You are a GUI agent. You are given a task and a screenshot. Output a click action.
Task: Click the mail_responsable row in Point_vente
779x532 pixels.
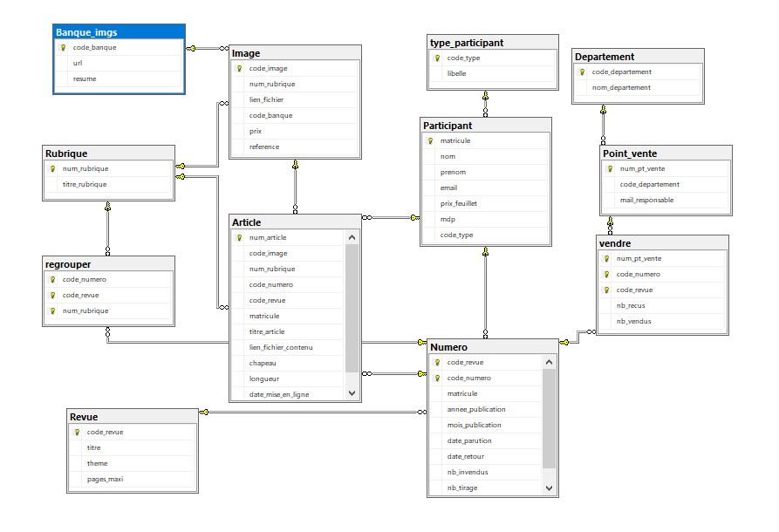click(666, 201)
